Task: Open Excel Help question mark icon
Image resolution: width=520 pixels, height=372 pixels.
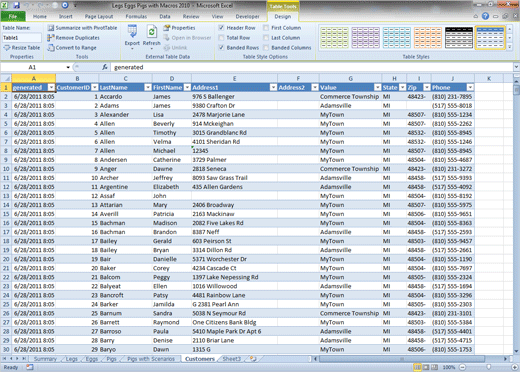Action: pyautogui.click(x=485, y=16)
